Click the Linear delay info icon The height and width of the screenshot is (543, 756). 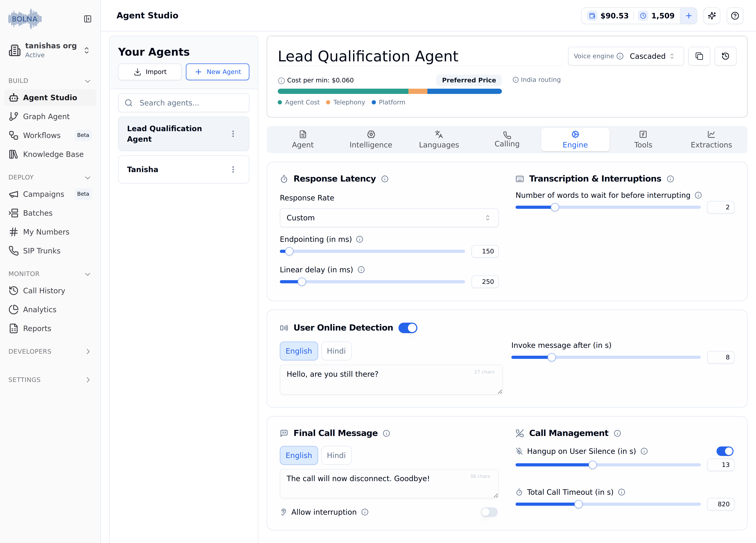click(x=361, y=269)
